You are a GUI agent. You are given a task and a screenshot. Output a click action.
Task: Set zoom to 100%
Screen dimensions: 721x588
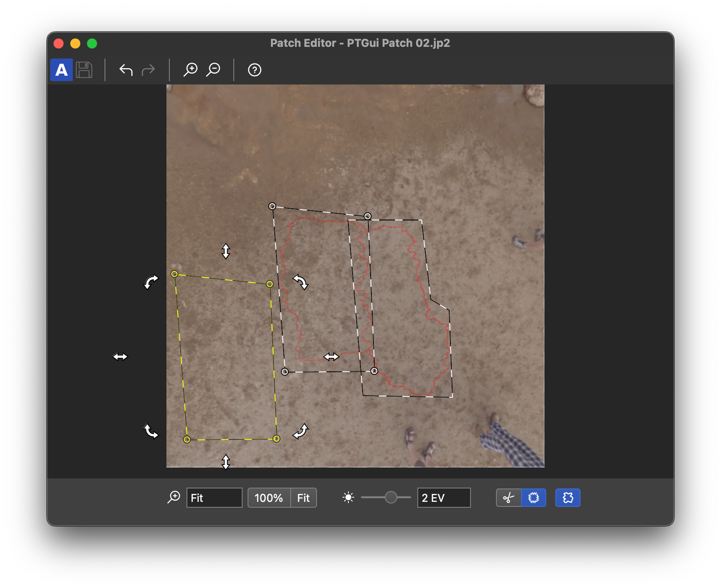(x=269, y=497)
